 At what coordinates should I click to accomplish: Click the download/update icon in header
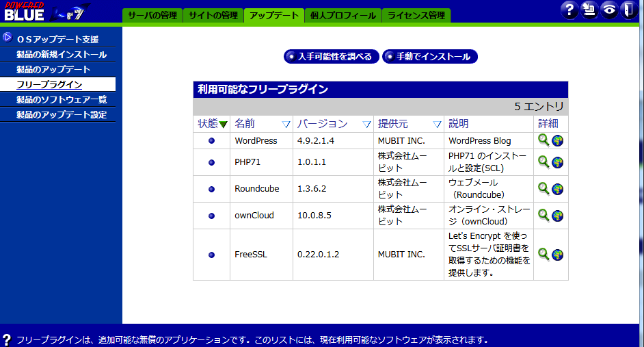(589, 10)
